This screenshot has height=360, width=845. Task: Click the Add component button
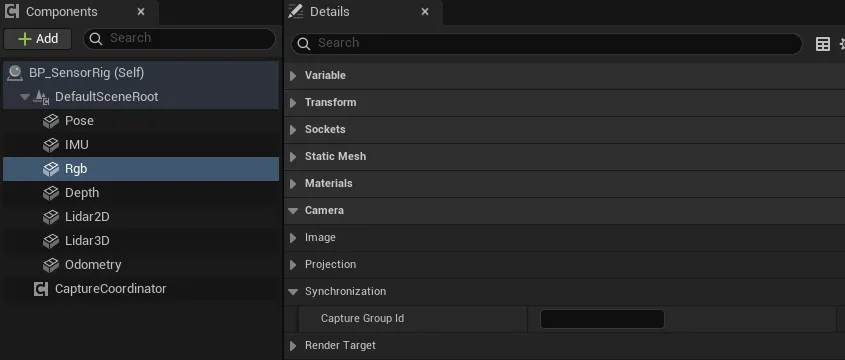point(38,39)
